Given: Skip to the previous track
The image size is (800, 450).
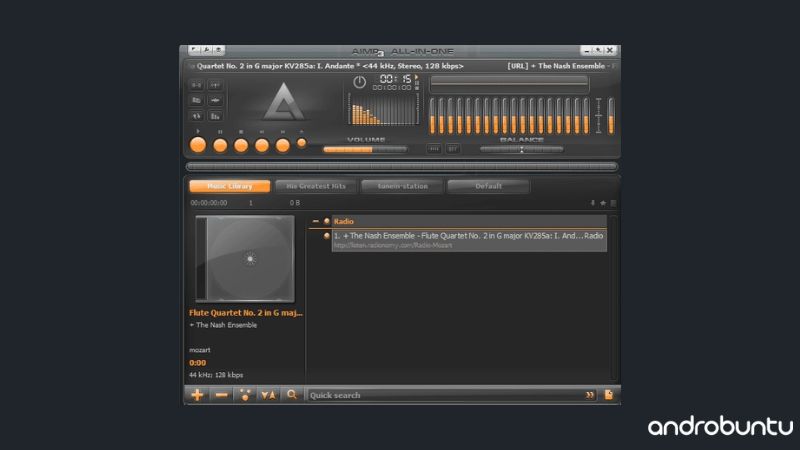Looking at the screenshot, I should pos(262,146).
